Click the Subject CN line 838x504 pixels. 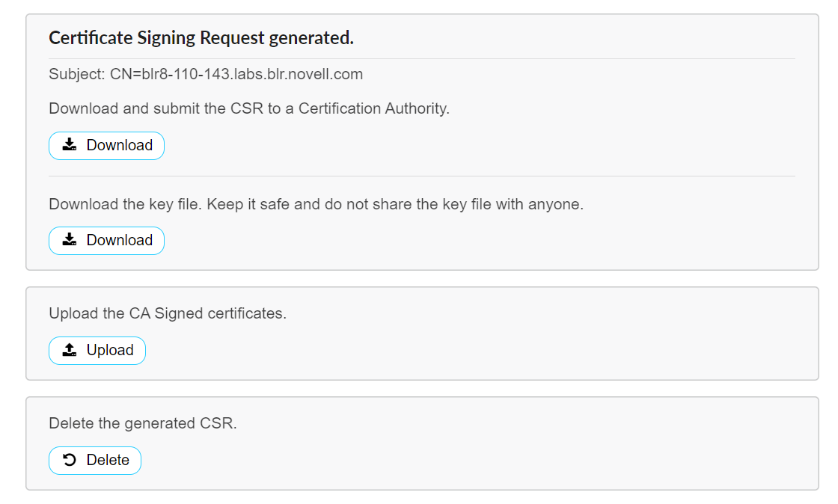tap(206, 74)
